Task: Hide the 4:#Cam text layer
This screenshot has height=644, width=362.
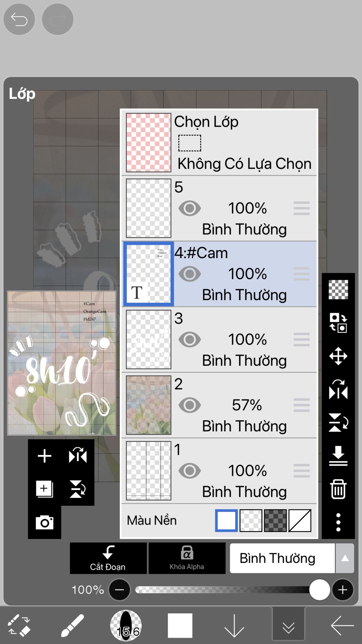Action: click(x=190, y=274)
